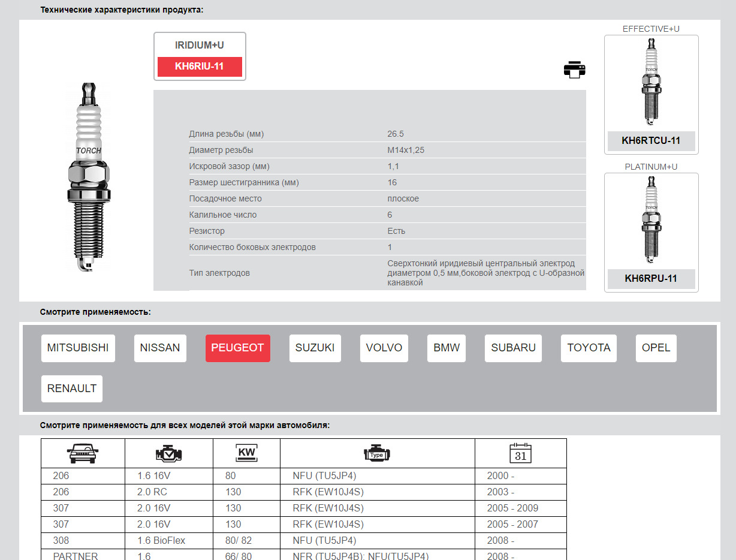Viewport: 736px width, 560px height.
Task: Click the thread length value 26.5
Action: (396, 134)
